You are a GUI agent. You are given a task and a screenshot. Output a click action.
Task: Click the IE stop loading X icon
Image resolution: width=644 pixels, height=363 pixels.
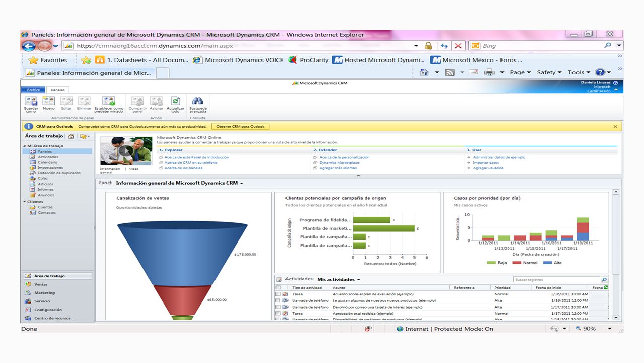[458, 46]
